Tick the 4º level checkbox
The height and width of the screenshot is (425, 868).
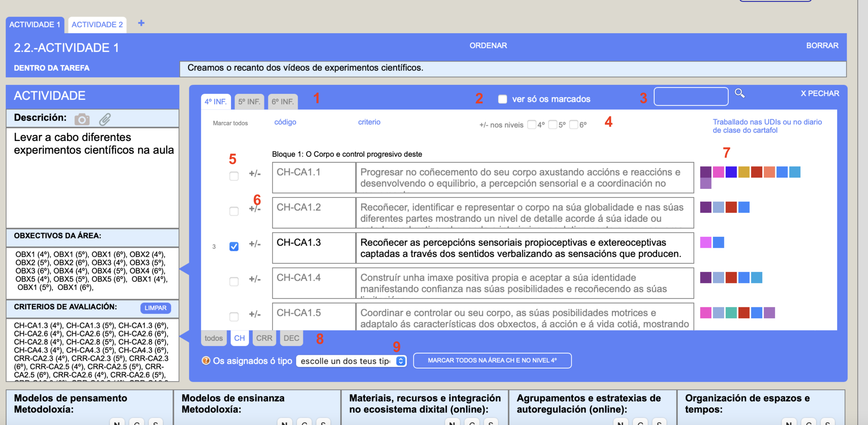[531, 125]
